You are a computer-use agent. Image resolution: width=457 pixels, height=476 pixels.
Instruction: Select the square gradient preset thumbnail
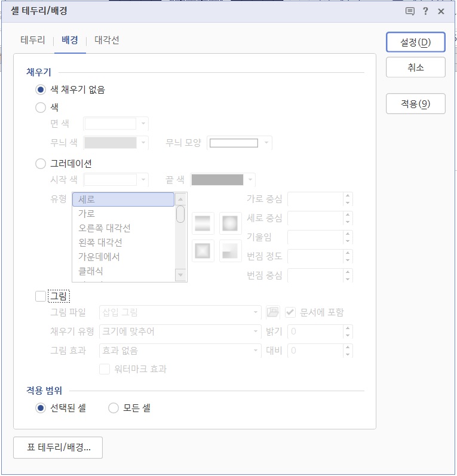(x=203, y=251)
